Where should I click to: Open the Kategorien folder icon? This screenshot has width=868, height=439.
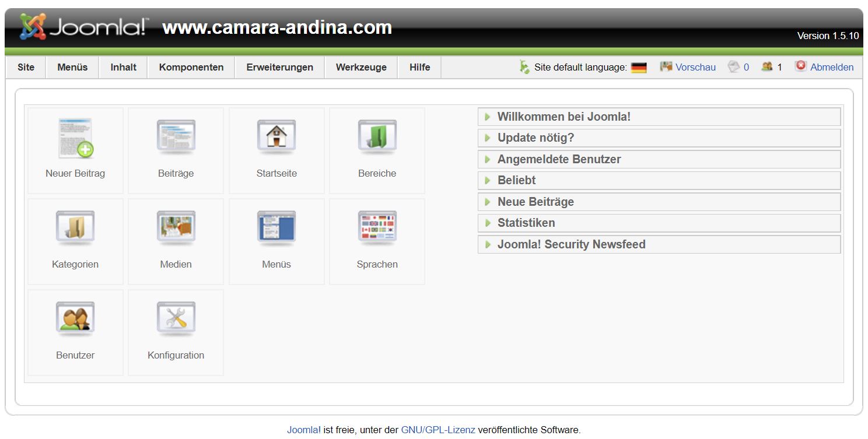(x=75, y=229)
